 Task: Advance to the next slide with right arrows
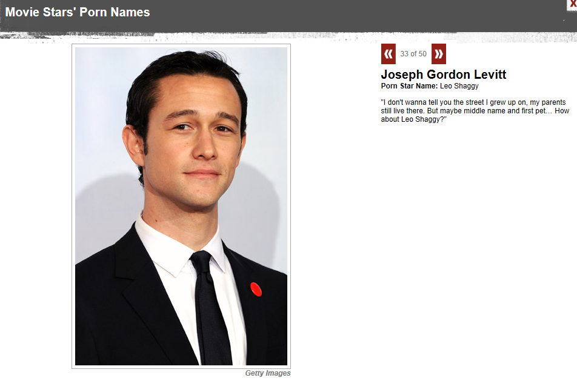[x=439, y=54]
